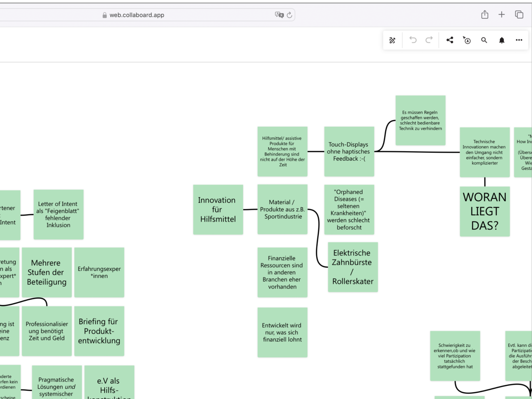Click the padlock icon in the address bar

pyautogui.click(x=103, y=15)
